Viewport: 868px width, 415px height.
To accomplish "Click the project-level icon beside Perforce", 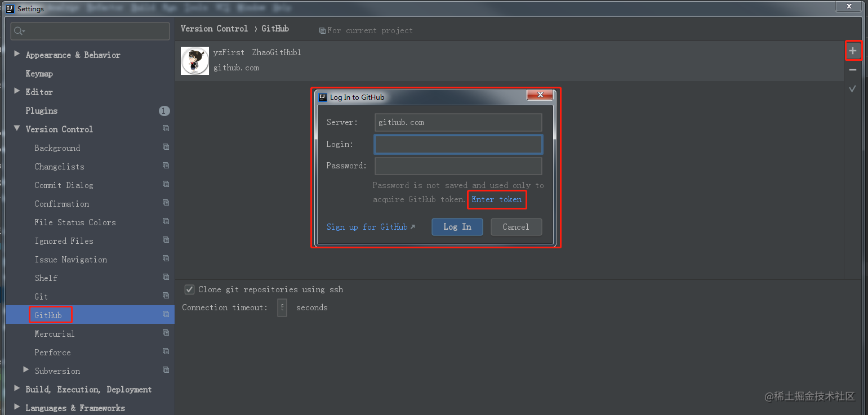I will point(166,351).
